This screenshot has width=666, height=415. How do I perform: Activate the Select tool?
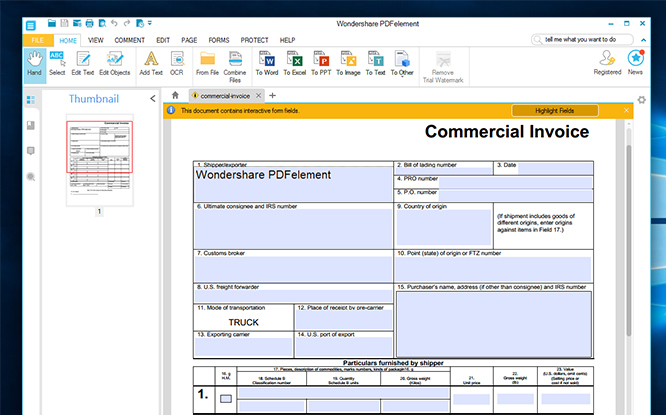tap(57, 64)
